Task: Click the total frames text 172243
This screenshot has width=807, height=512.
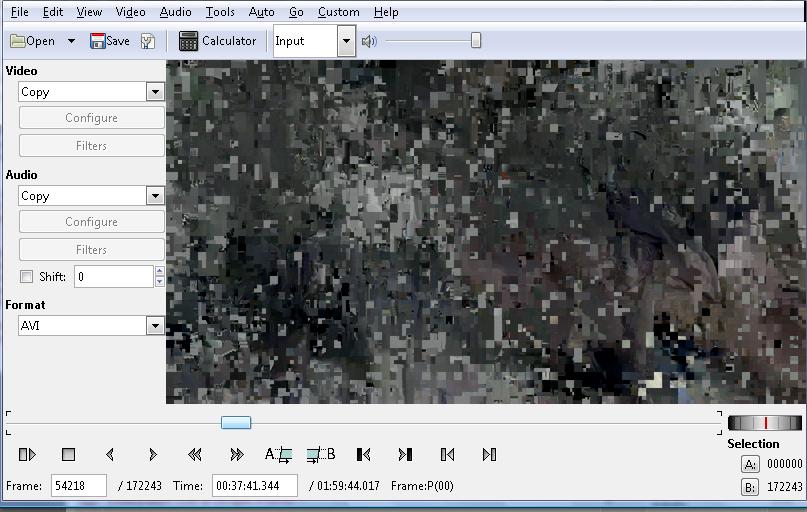Action: pyautogui.click(x=144, y=486)
